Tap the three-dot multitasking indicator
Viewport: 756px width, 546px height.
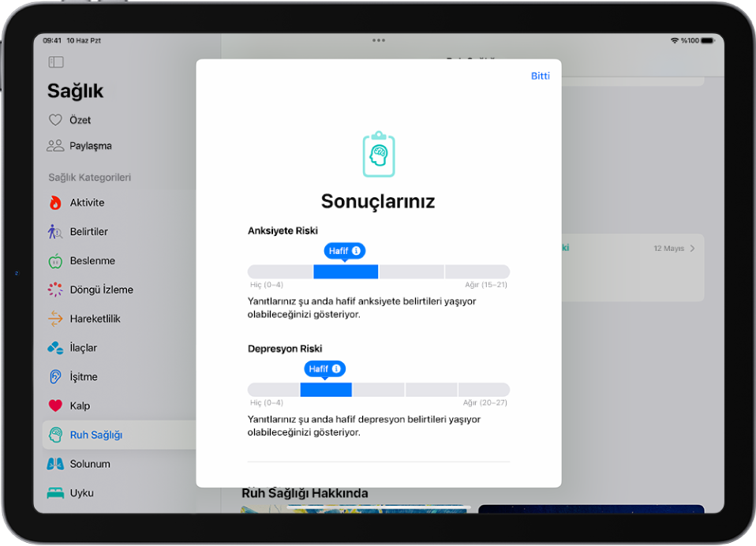click(379, 40)
